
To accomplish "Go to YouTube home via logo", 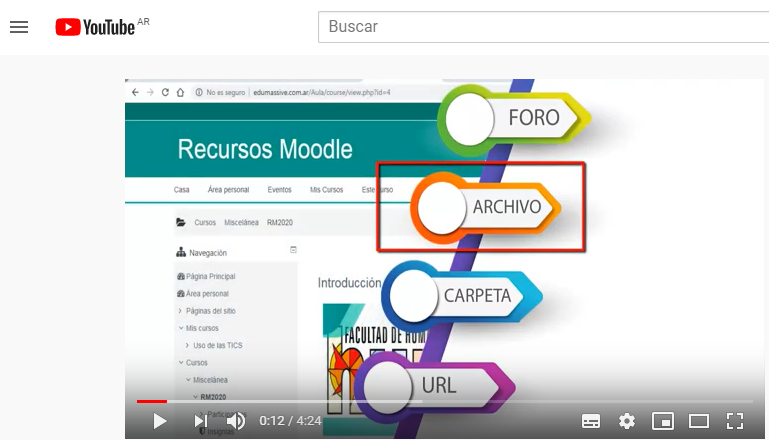I will [94, 27].
